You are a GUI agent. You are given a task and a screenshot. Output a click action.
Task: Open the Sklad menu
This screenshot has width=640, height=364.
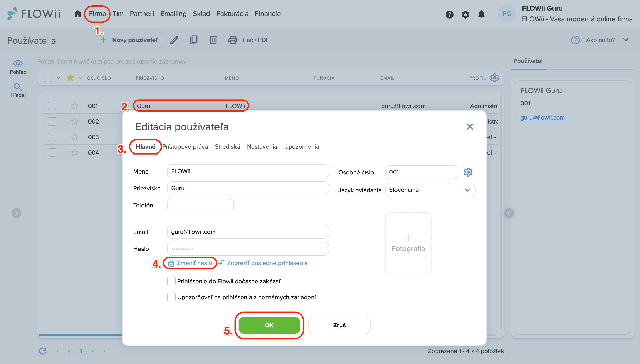[201, 14]
